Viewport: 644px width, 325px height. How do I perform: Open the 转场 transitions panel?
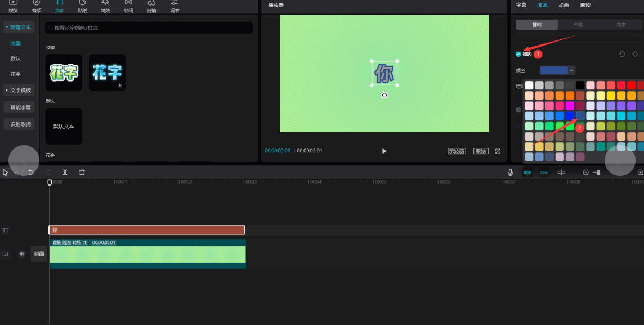[128, 7]
